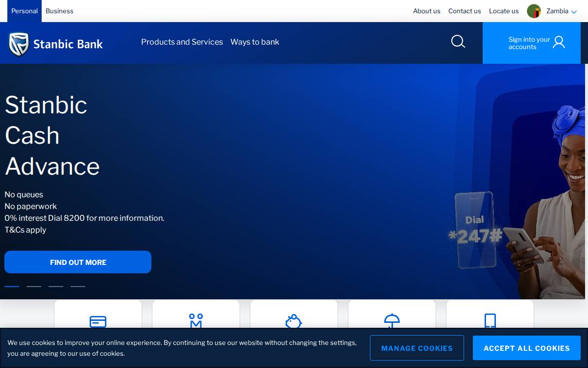588x368 pixels.
Task: Open the About us link
Action: (426, 11)
